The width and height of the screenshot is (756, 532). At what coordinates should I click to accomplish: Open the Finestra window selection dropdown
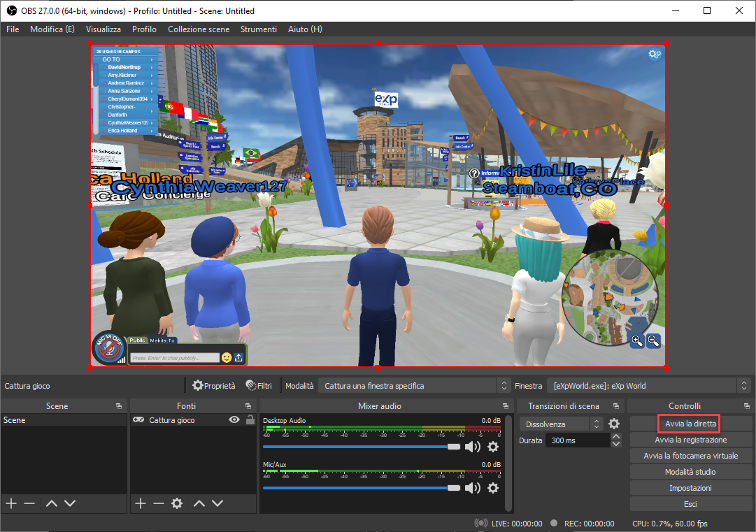tap(648, 386)
